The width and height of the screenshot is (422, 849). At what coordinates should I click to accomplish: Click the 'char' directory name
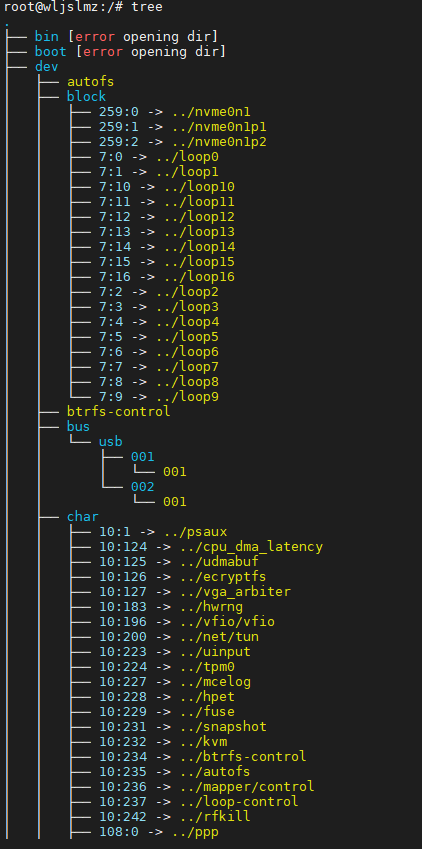[x=83, y=517]
